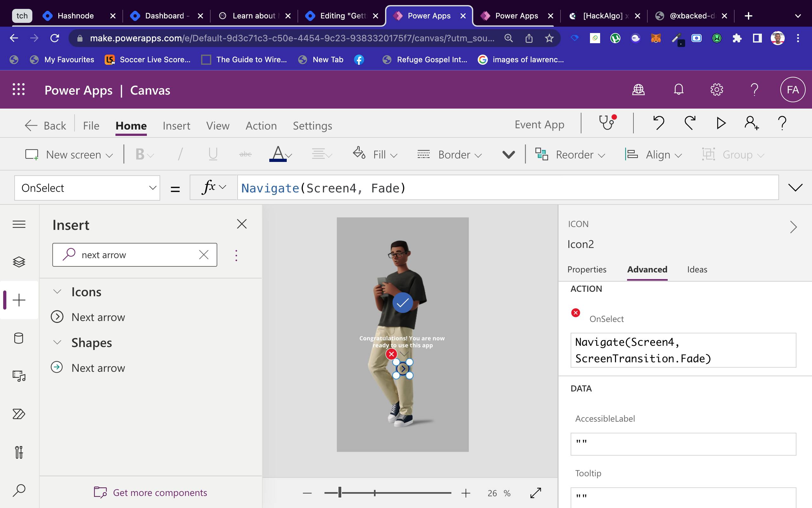Image resolution: width=812 pixels, height=508 pixels.
Task: Open the layers Tree view icon
Action: point(19,262)
